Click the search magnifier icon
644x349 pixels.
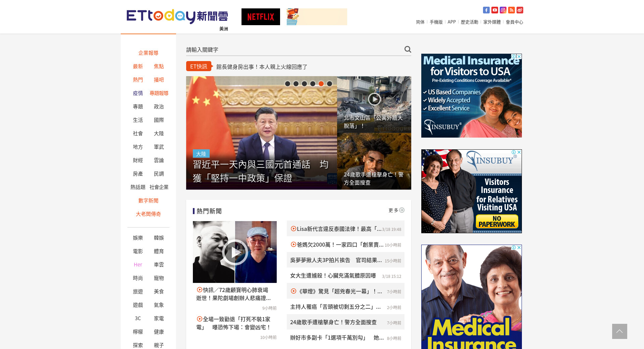pyautogui.click(x=408, y=49)
